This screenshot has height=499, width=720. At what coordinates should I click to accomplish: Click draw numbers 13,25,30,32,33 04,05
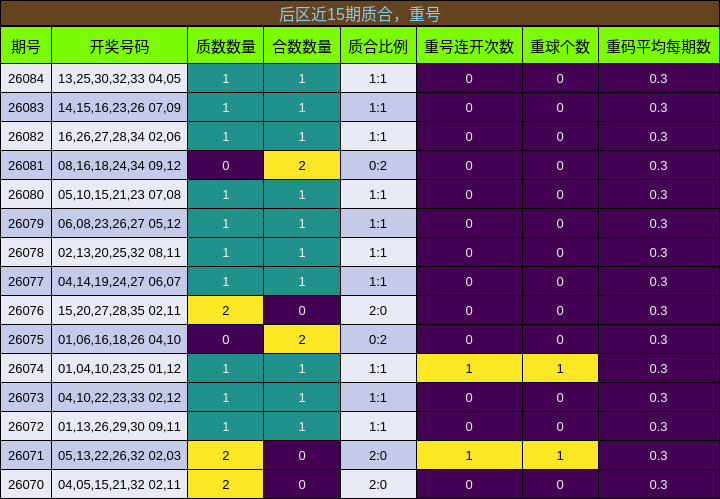tap(119, 78)
